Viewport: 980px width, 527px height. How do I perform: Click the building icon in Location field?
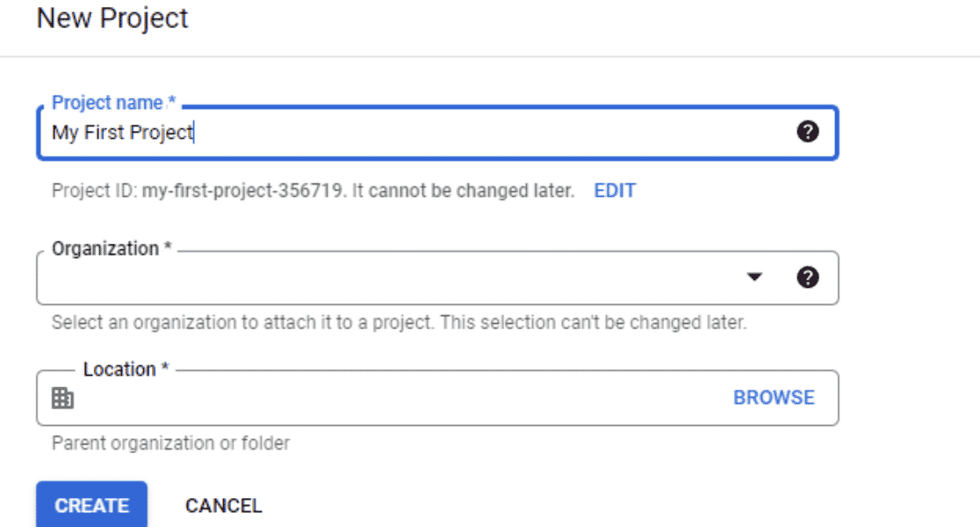click(x=62, y=398)
